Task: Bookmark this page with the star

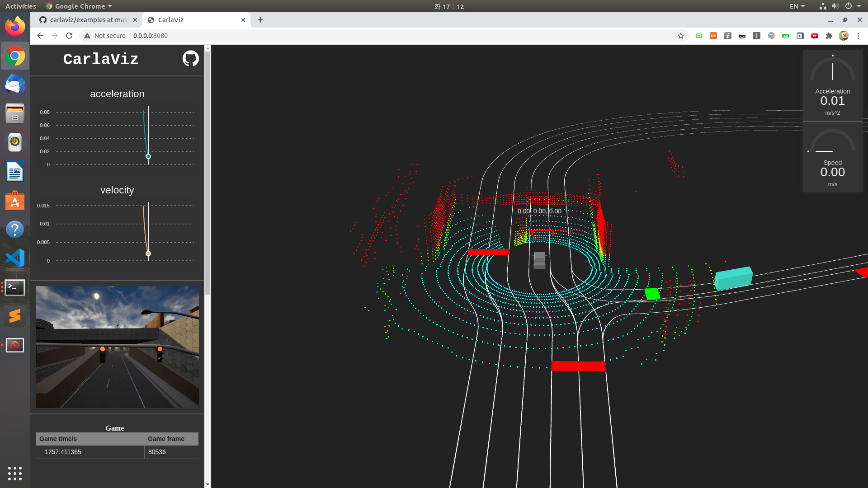Action: (681, 36)
